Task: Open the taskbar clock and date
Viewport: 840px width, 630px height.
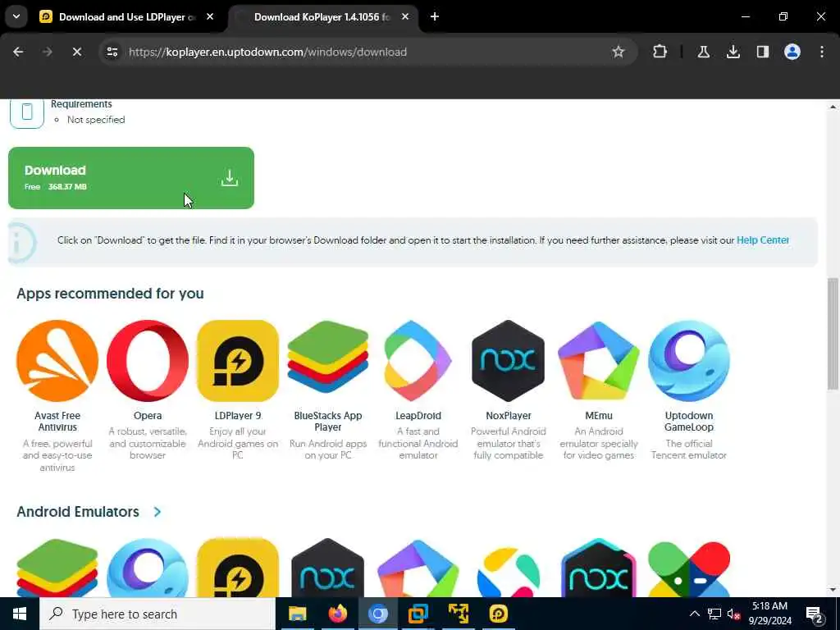Action: 769,614
